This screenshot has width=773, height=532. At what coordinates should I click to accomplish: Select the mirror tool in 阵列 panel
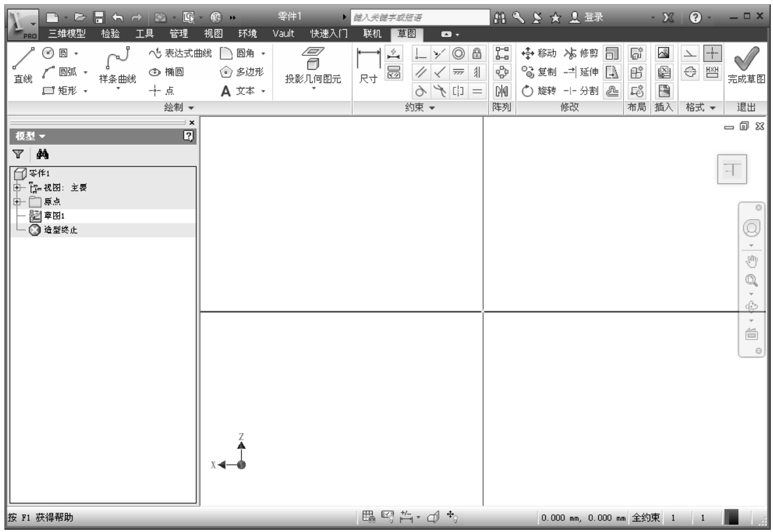(x=502, y=91)
